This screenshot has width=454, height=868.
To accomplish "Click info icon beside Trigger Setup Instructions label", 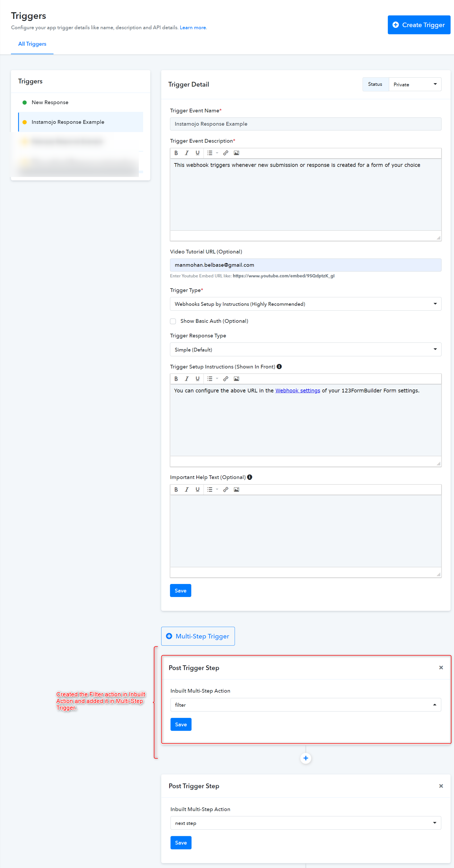I will 279,367.
